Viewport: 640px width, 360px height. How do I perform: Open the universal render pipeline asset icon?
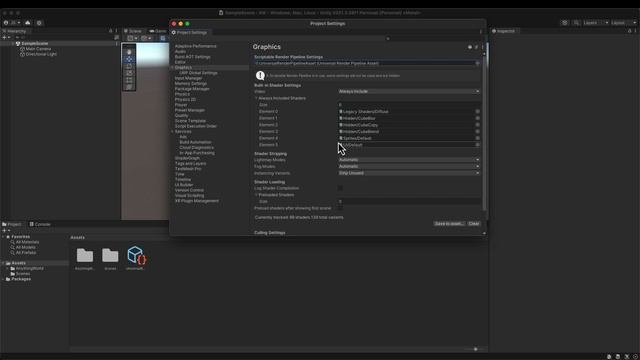[x=136, y=255]
